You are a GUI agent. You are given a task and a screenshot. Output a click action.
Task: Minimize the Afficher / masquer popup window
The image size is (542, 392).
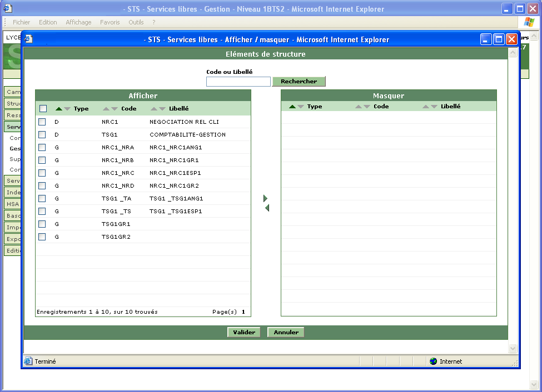pyautogui.click(x=486, y=39)
